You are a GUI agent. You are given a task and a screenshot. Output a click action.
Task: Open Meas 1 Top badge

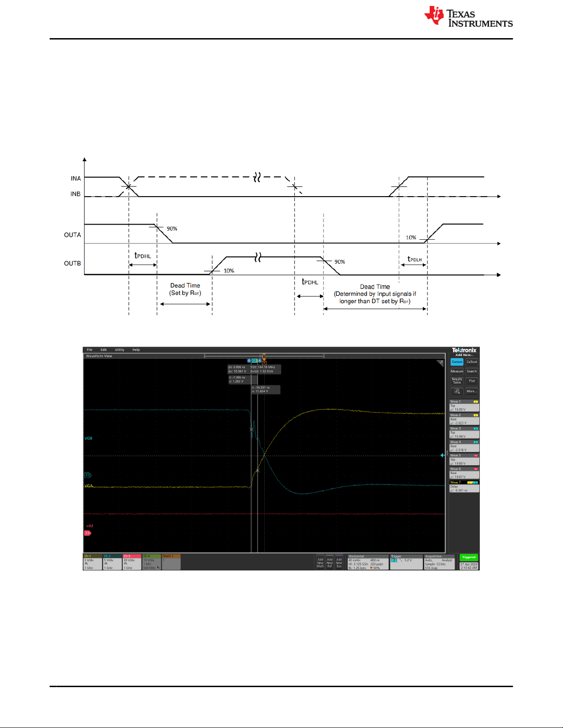coord(464,406)
